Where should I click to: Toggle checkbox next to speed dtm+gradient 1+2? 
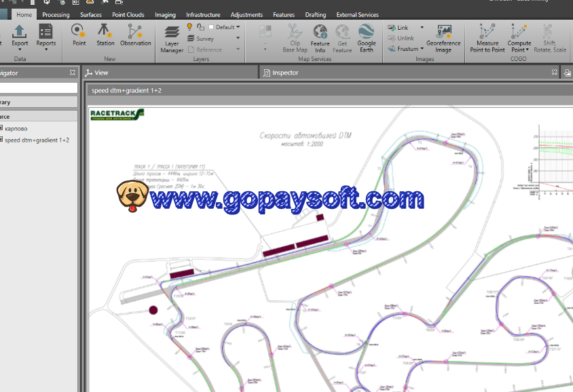(1, 140)
